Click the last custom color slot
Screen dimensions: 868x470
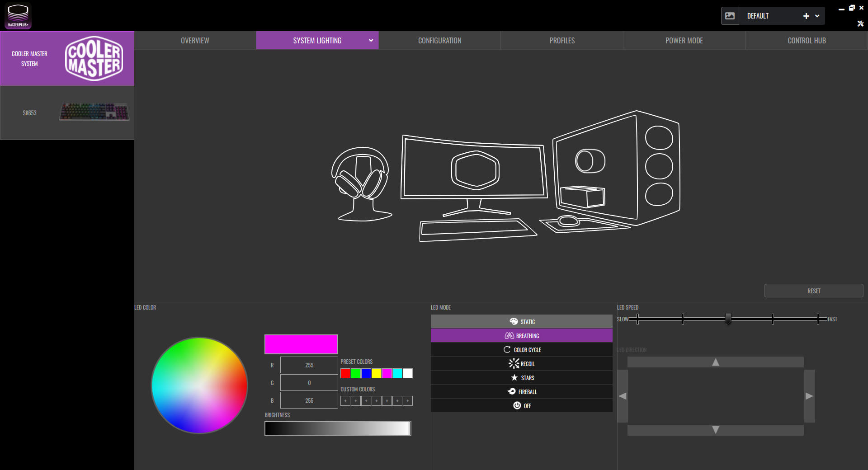(408, 401)
